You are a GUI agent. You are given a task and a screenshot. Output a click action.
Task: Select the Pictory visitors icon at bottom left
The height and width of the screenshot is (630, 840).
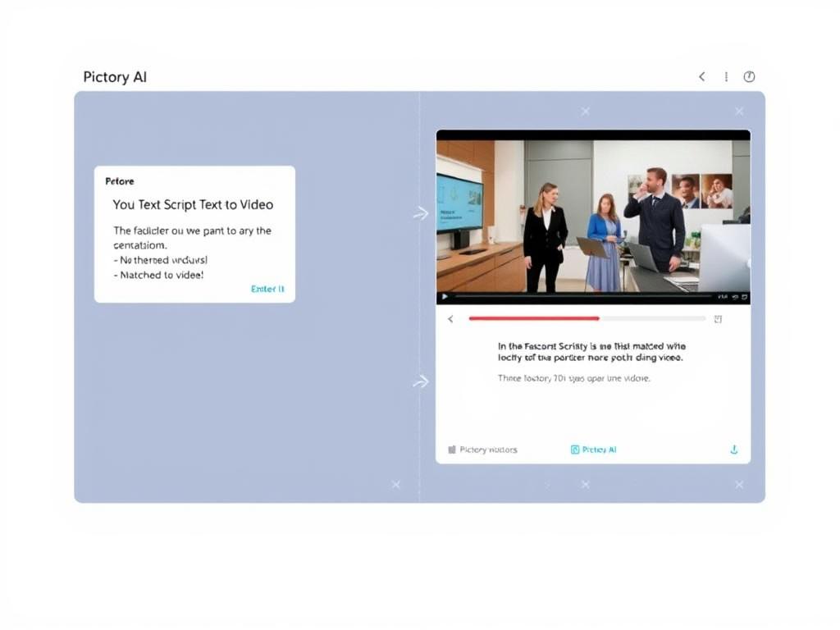(x=452, y=449)
